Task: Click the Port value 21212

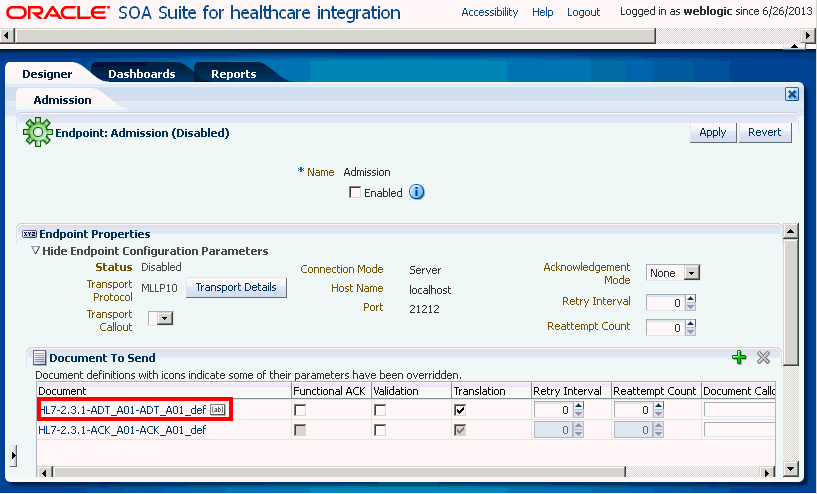Action: tap(424, 308)
